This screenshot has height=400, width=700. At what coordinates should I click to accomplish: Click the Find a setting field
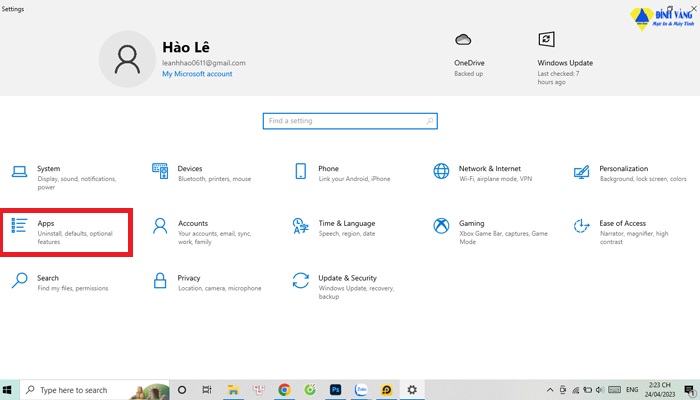coord(350,121)
